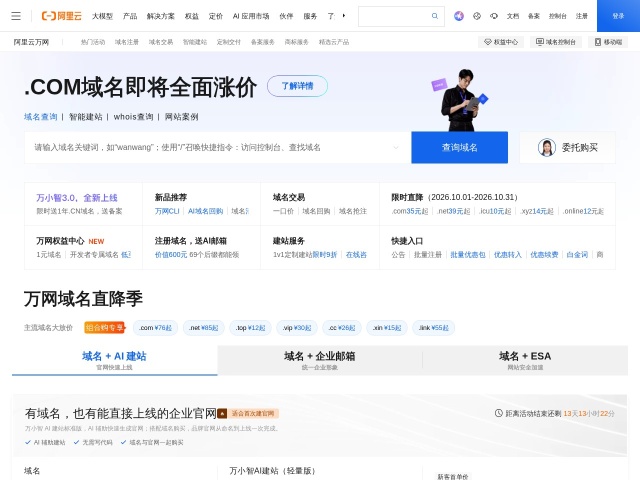Switch to 域名 + 企业邮箱 tab
Screen dimensions: 640x480
tap(320, 360)
